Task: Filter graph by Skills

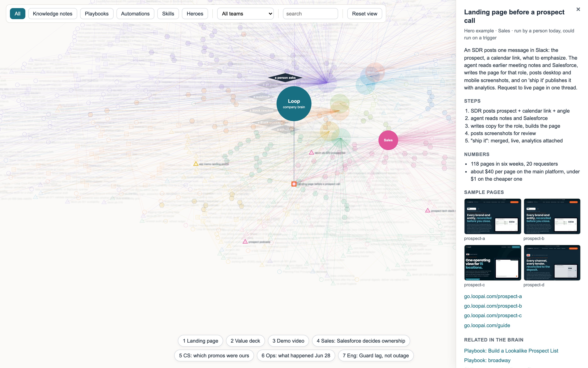Action: [x=168, y=14]
